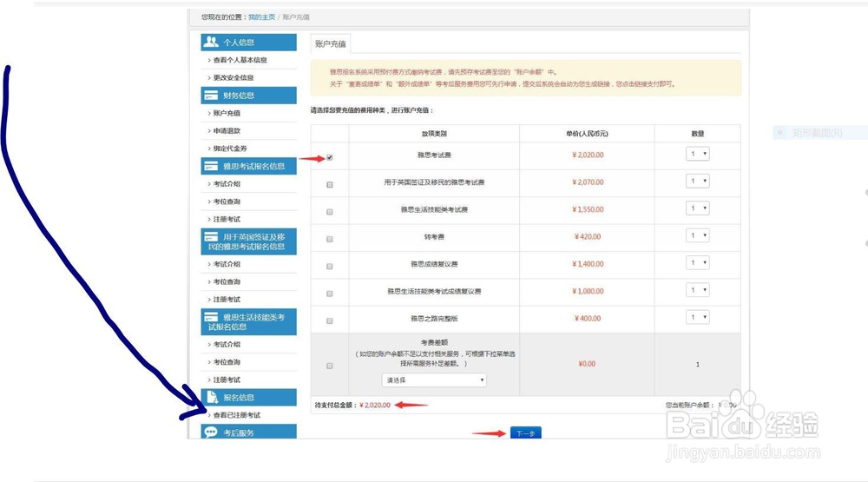Open quantity dropdown for 转考费
Viewport: 868px width, 482px height.
point(698,235)
